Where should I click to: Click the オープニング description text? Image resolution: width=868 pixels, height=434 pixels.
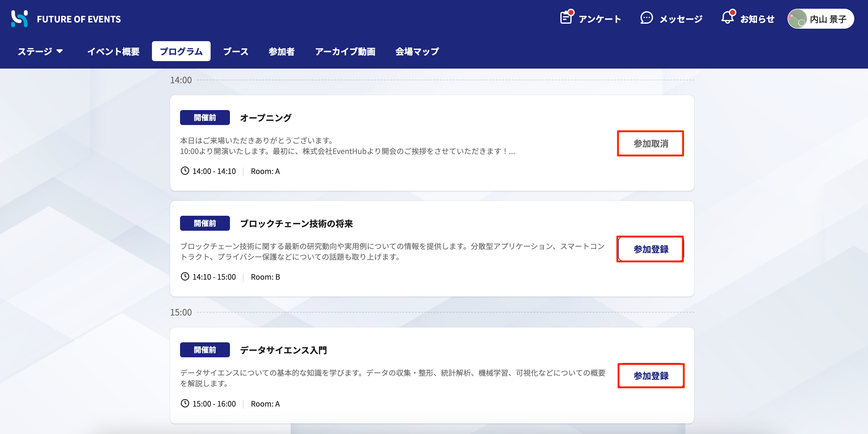coord(347,146)
